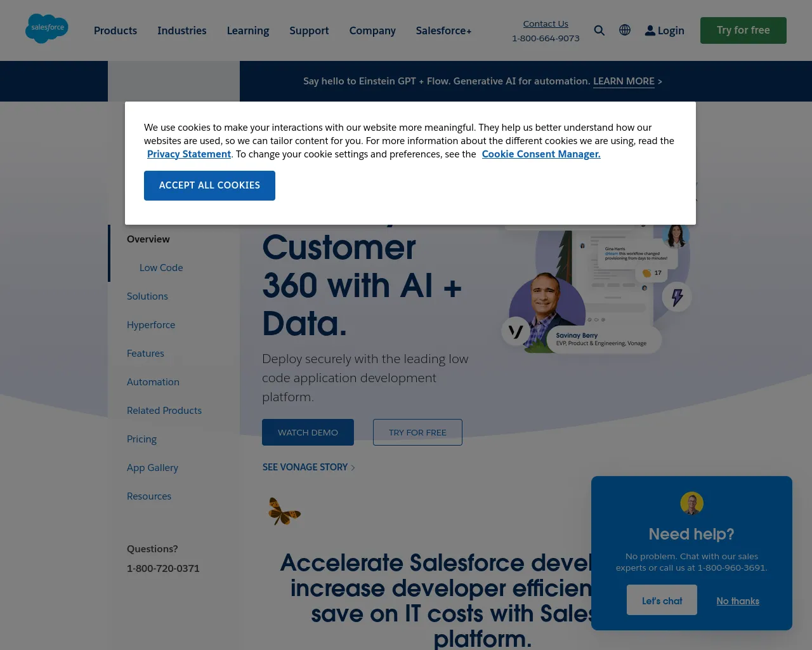Image resolution: width=812 pixels, height=650 pixels.
Task: Click the Savinay Berry name caption
Action: pos(577,335)
